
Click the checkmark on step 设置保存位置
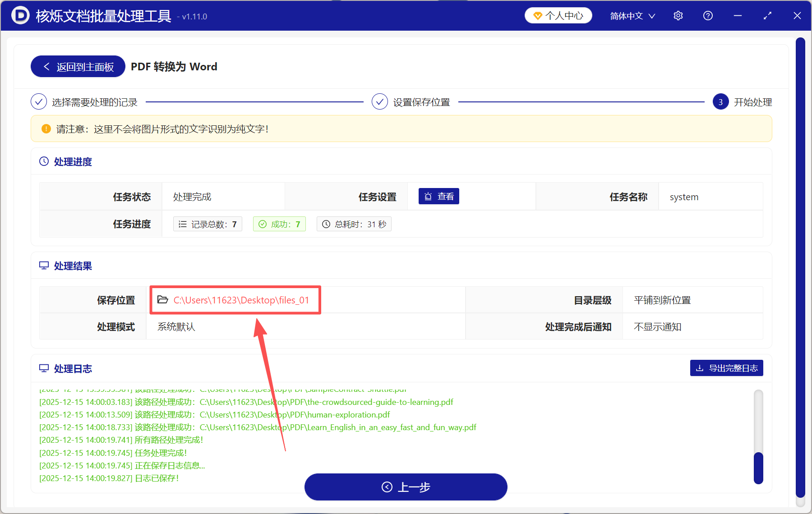(379, 101)
